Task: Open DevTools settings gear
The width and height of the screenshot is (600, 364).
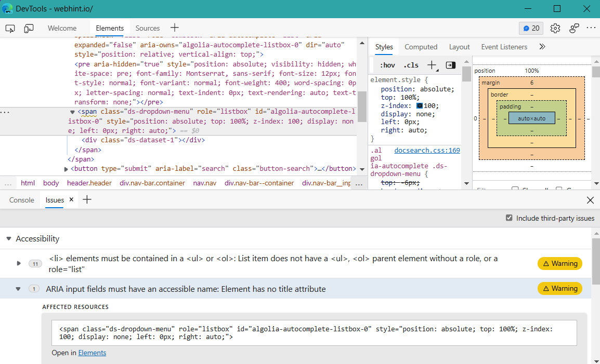Action: (x=555, y=28)
